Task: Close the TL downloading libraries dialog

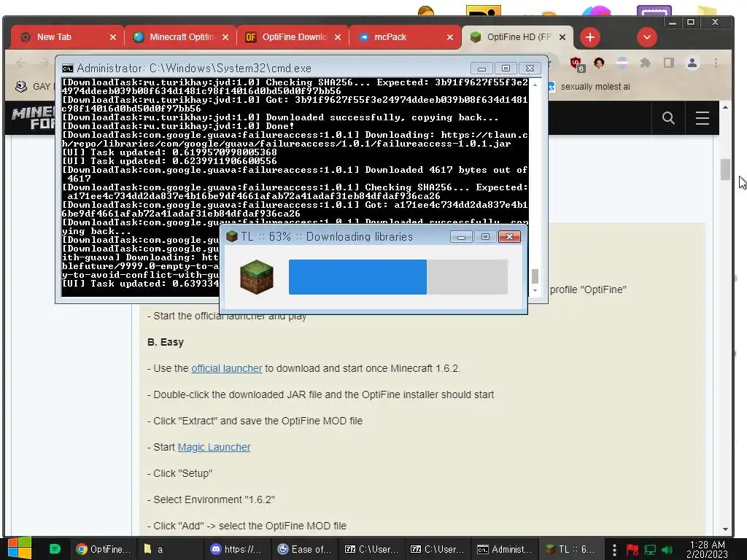Action: [x=508, y=237]
